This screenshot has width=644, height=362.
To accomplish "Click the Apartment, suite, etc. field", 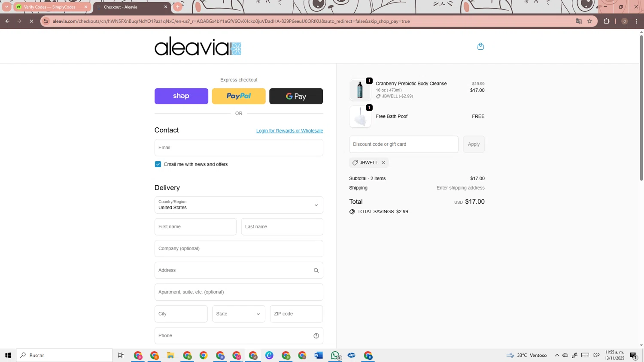I will click(x=239, y=292).
